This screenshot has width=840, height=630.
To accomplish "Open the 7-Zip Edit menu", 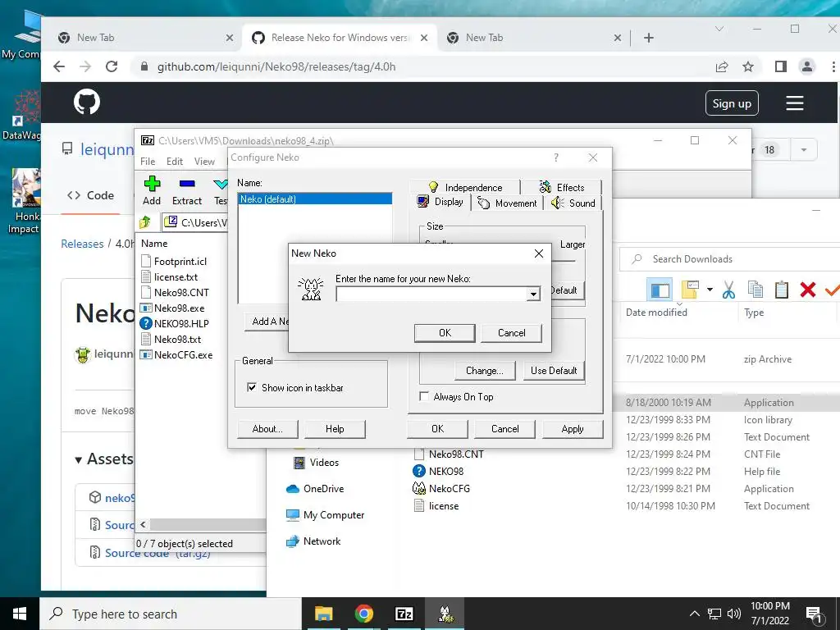I will tap(175, 162).
